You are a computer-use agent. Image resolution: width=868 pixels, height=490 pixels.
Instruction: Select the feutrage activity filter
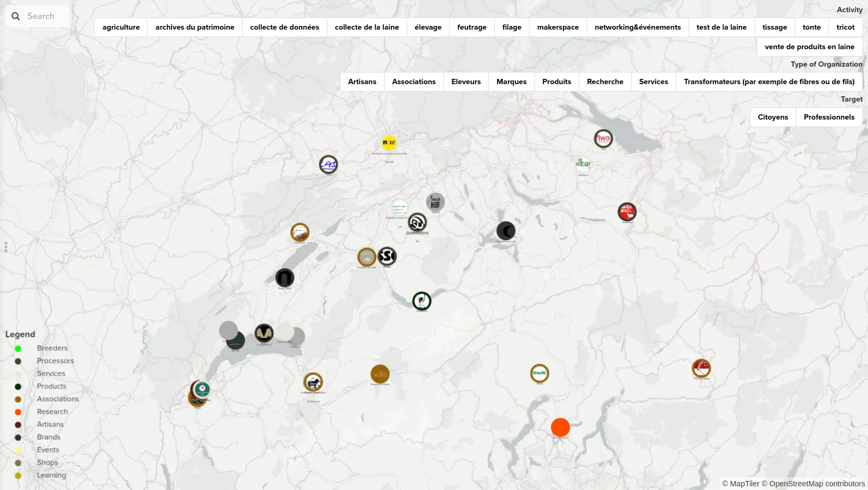472,27
